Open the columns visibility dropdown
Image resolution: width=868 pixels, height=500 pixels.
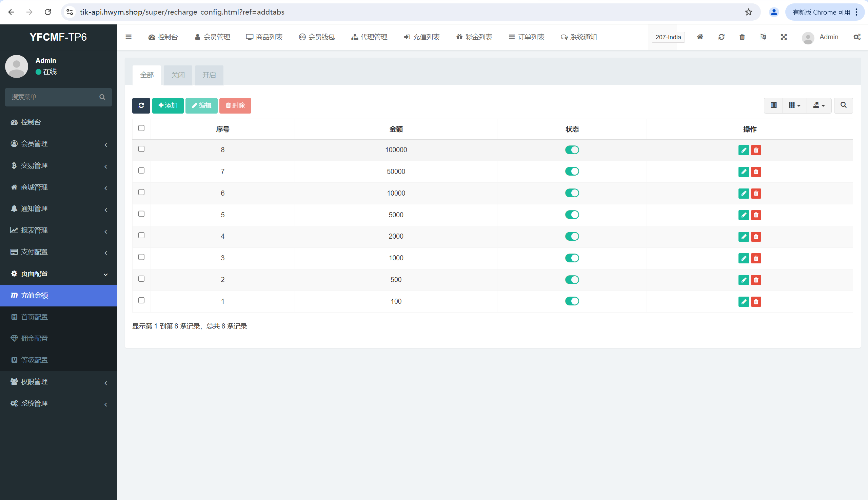794,105
